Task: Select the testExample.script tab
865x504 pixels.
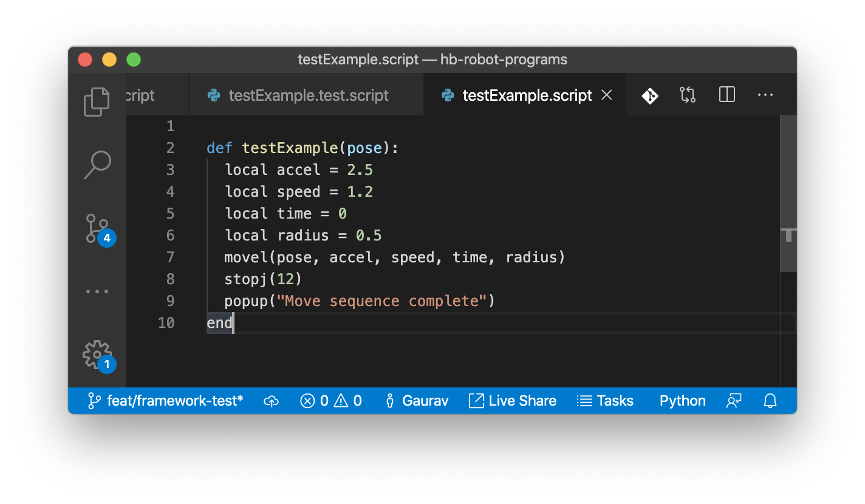Action: pos(527,96)
